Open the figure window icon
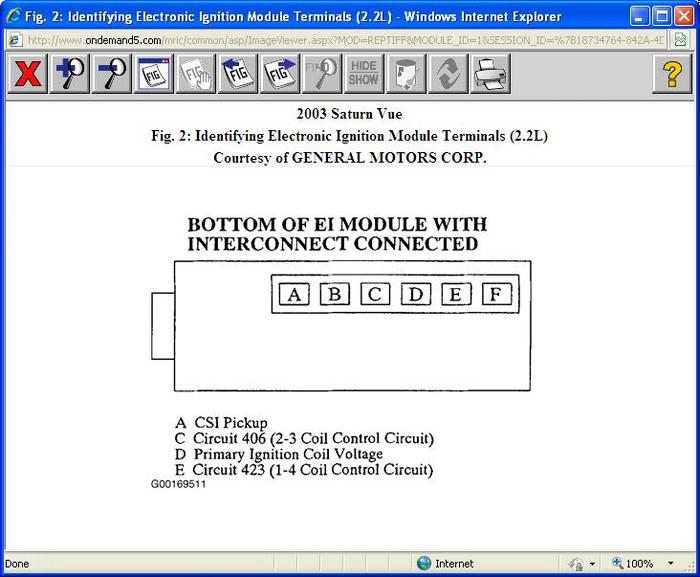The image size is (700, 577). (x=154, y=74)
